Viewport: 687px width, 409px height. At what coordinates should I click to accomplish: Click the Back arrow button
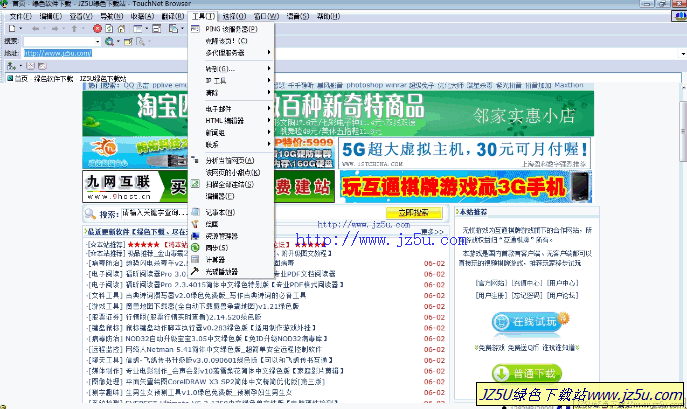pos(35,29)
